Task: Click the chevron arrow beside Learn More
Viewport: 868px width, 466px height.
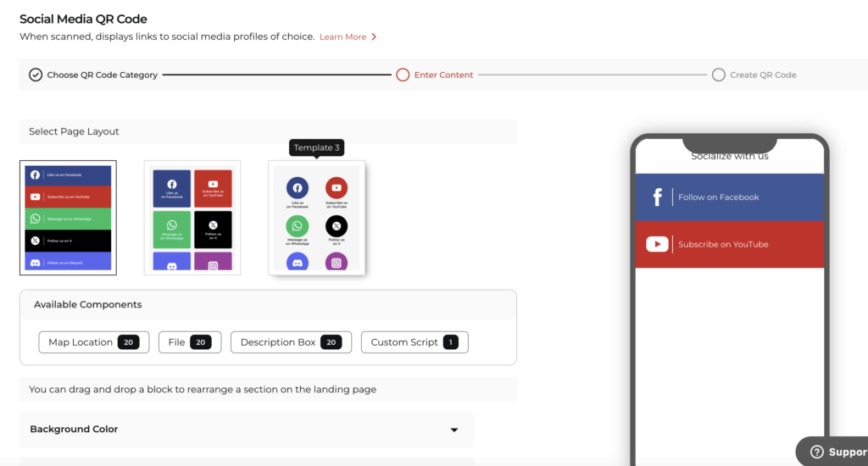Action: pos(374,37)
